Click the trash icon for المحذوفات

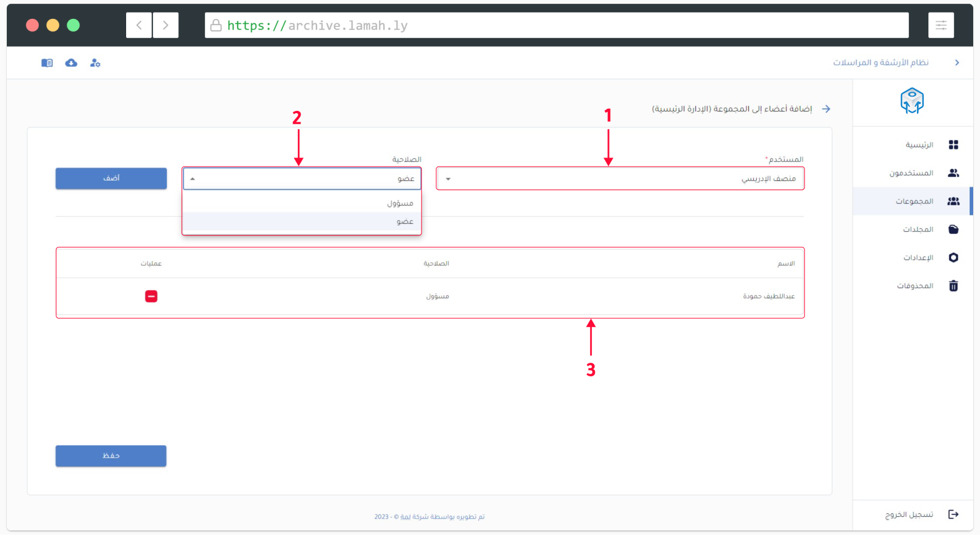coord(953,286)
